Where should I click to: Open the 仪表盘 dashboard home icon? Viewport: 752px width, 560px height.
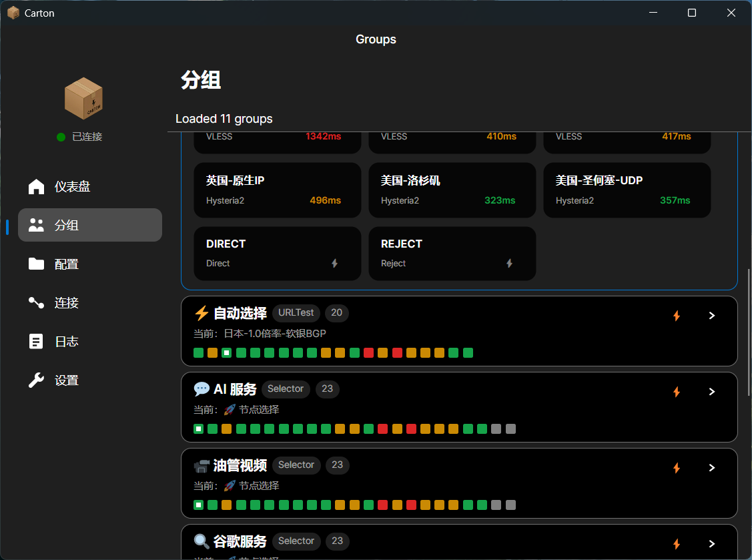point(36,186)
